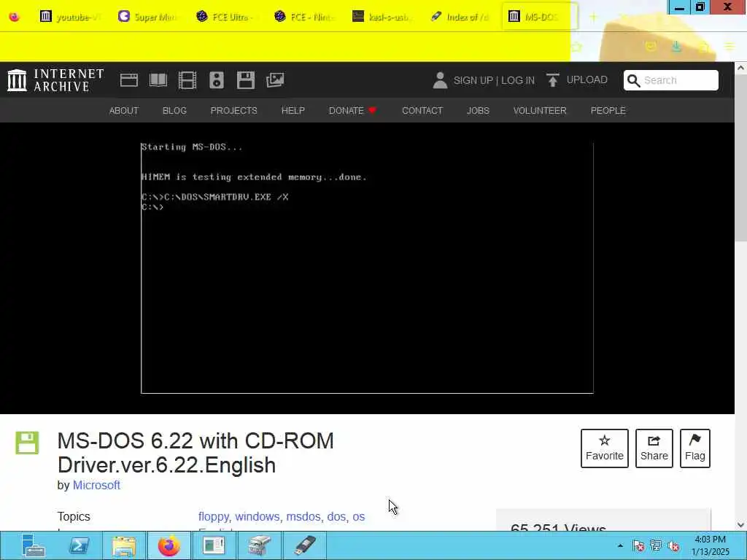The width and height of the screenshot is (747, 560).
Task: Open File Explorer from the taskbar
Action: [x=124, y=545]
